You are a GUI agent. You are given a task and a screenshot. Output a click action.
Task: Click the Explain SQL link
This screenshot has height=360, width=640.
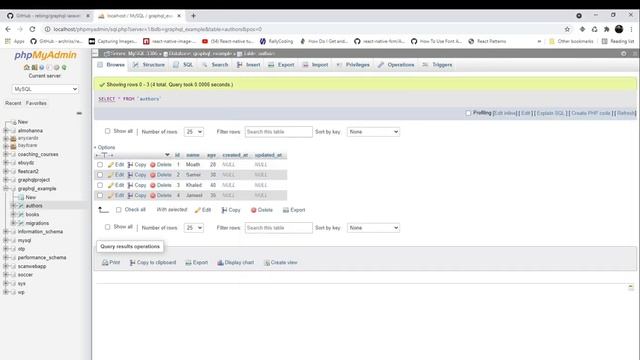pos(551,113)
